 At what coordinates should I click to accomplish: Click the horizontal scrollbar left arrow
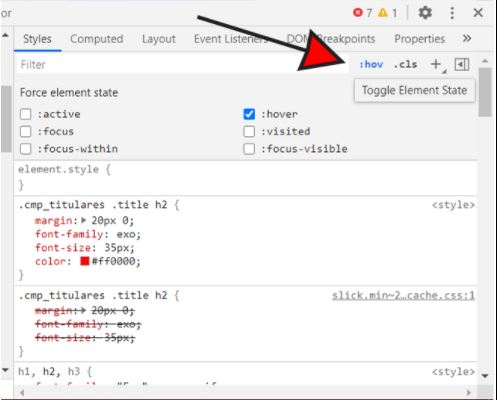[22, 393]
